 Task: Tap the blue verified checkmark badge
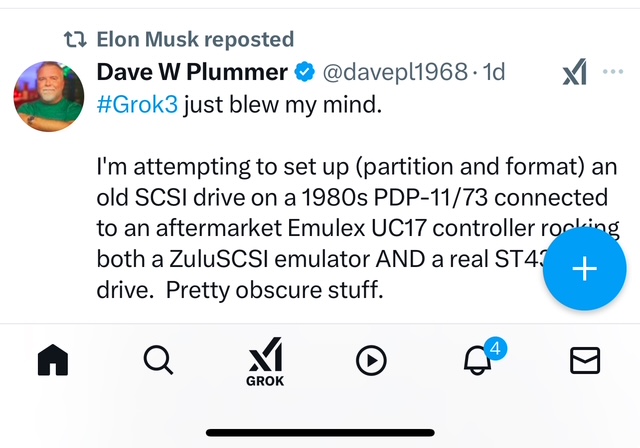305,72
